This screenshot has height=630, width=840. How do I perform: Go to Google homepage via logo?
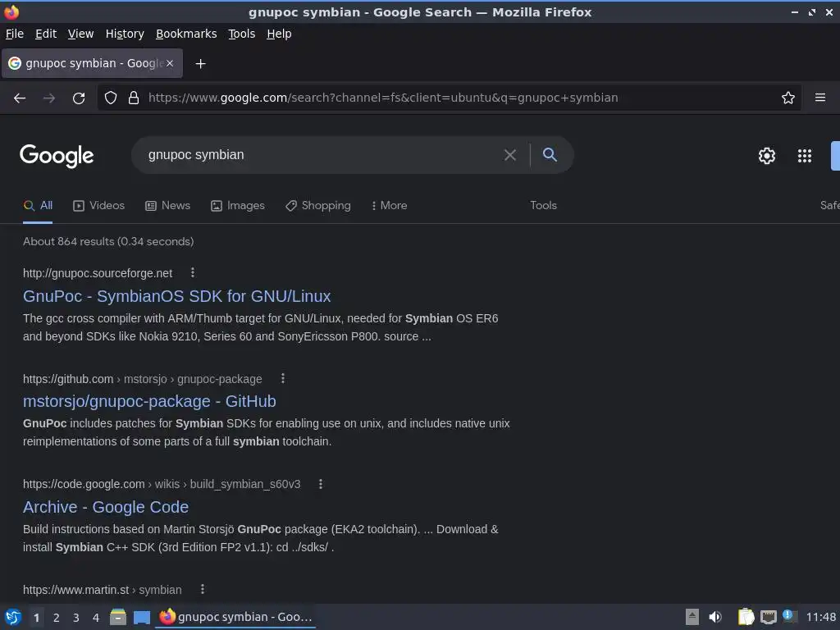click(57, 156)
